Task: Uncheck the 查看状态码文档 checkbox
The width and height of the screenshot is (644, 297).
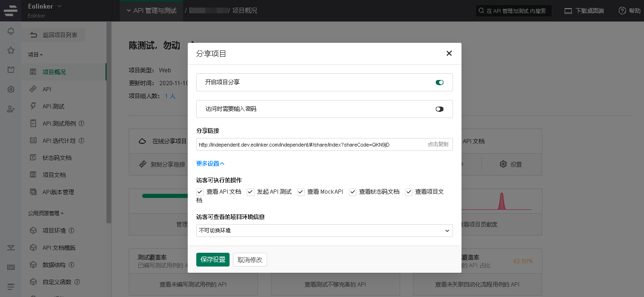Action: coord(353,192)
